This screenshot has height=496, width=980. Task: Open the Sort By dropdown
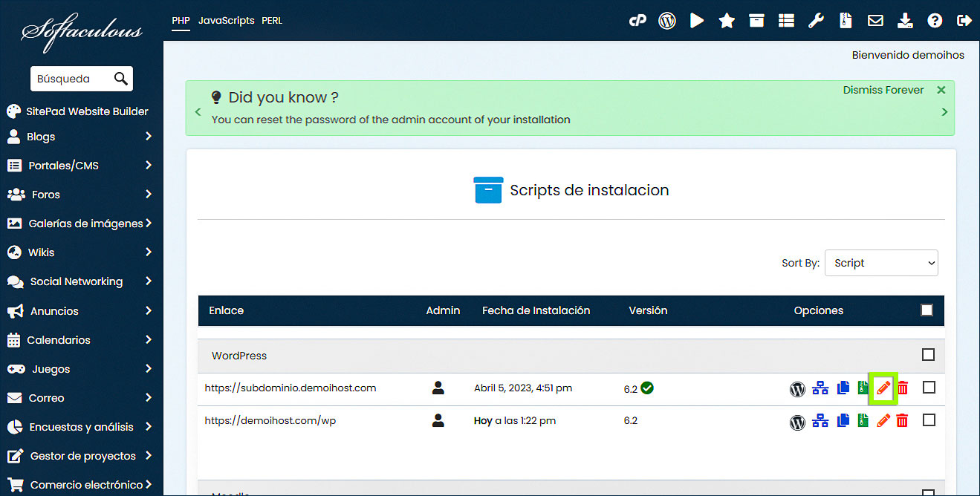[x=881, y=263]
